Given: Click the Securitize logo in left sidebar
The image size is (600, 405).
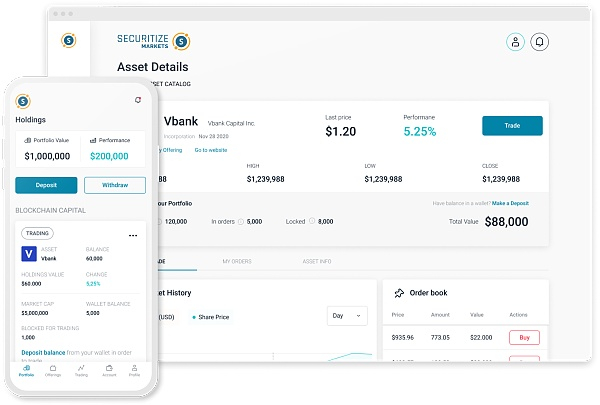Looking at the screenshot, I should 69,40.
